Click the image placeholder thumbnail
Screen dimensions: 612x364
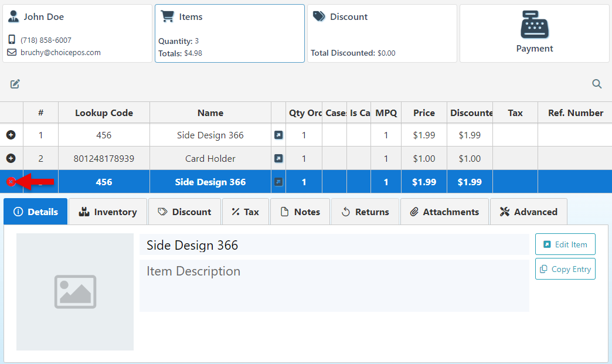point(75,291)
